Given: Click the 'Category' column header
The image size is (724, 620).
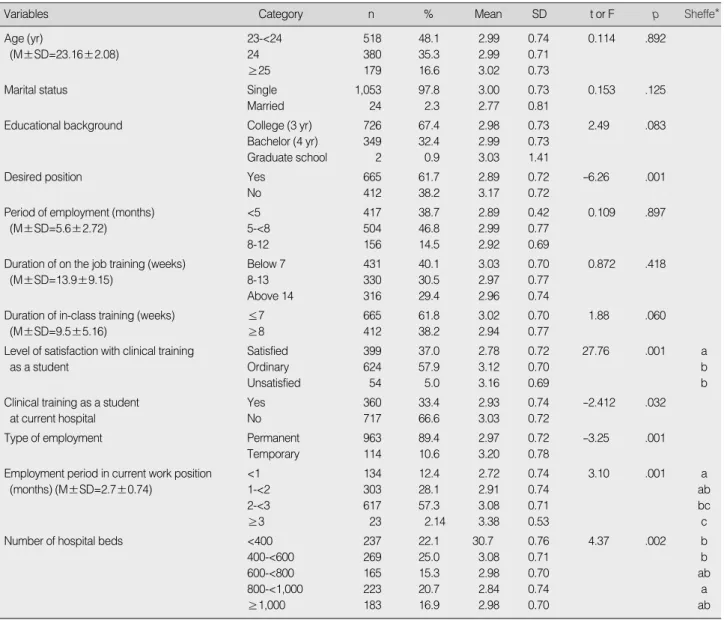Looking at the screenshot, I should pyautogui.click(x=280, y=14).
